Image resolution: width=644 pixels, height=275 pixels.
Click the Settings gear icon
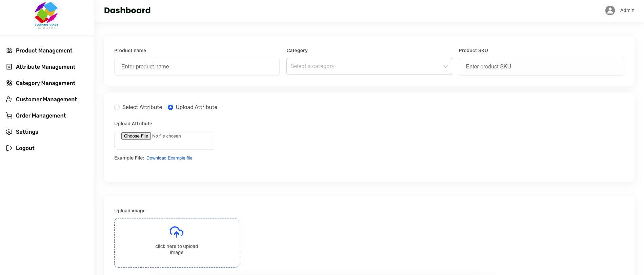9,132
